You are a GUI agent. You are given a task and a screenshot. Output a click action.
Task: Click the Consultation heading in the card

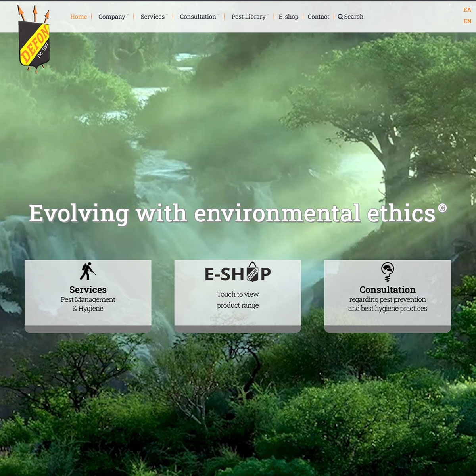(387, 290)
